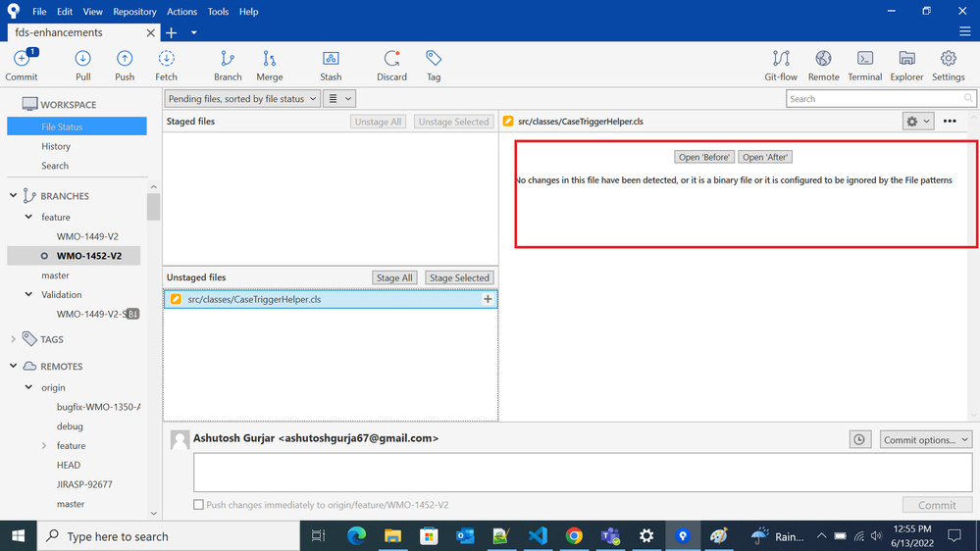Open Remote from the toolbar
The width and height of the screenshot is (980, 551).
[823, 65]
